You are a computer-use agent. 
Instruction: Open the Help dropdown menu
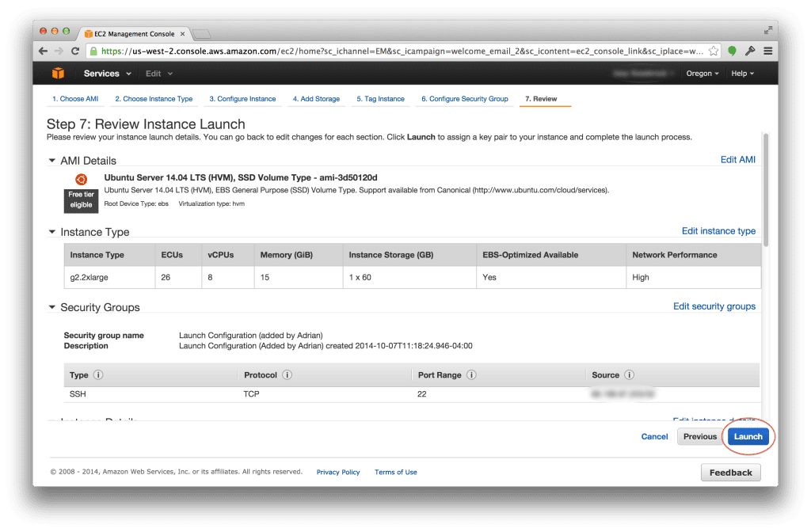tap(742, 73)
